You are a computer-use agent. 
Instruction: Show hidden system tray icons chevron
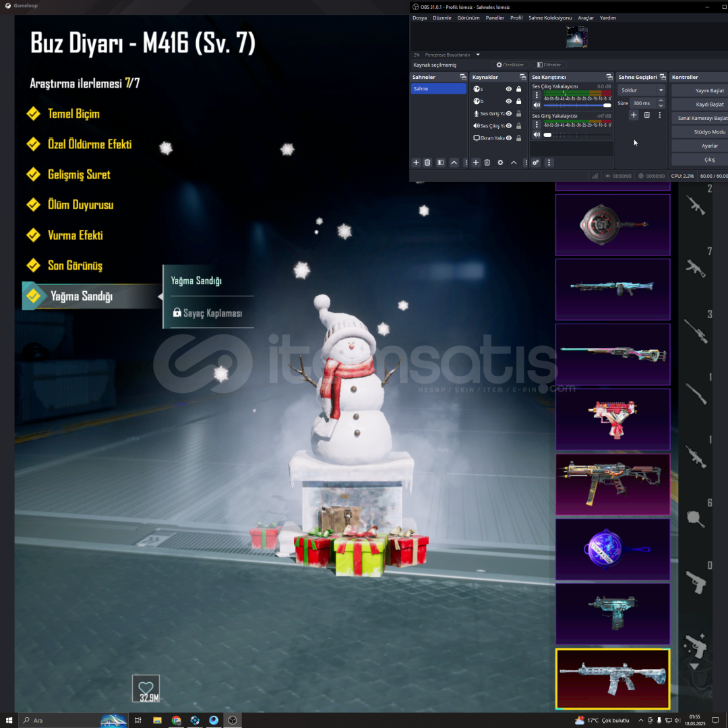point(641,720)
